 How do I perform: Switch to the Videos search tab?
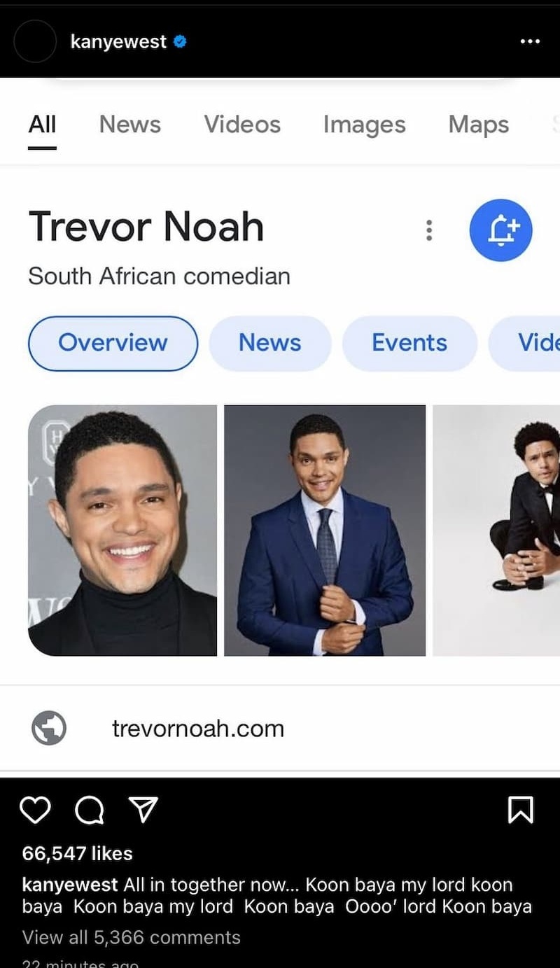coord(242,125)
